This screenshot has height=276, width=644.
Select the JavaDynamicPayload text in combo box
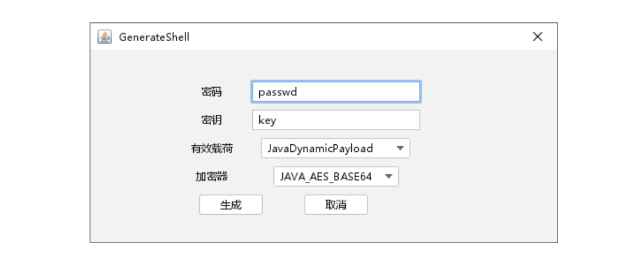[x=320, y=148]
